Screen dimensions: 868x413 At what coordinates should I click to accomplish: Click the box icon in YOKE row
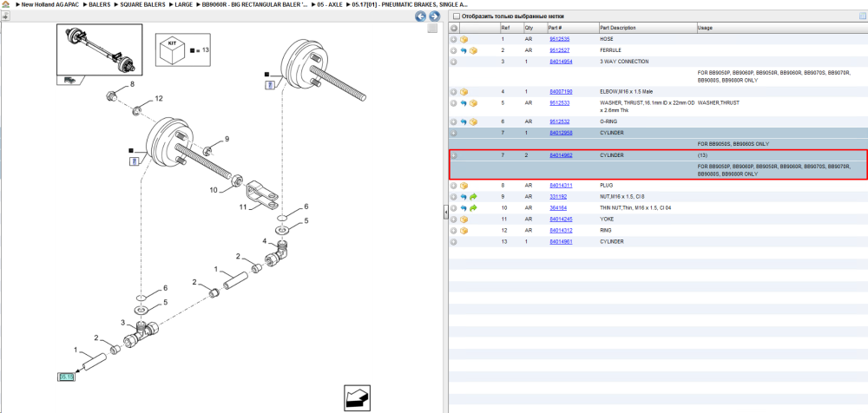pos(464,220)
